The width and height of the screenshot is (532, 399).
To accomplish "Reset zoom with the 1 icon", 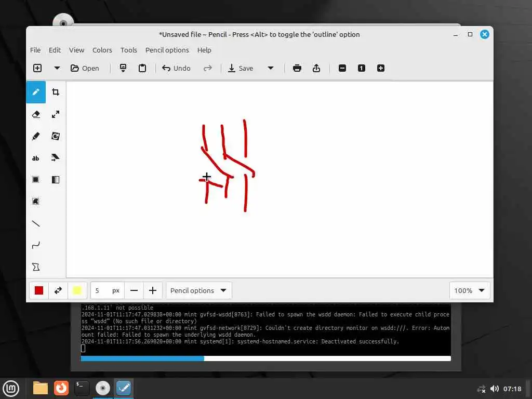I will (362, 68).
